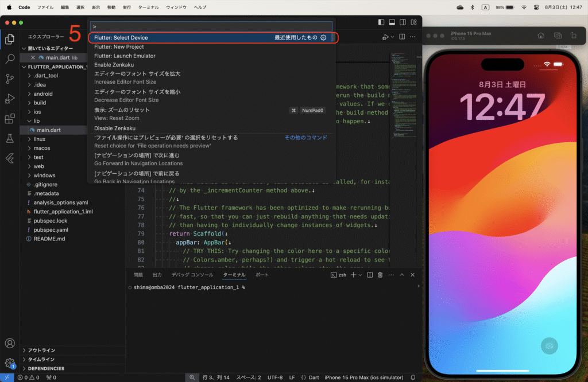Open Control Center in macOS menu bar
This screenshot has height=382, width=588.
tap(536, 7)
